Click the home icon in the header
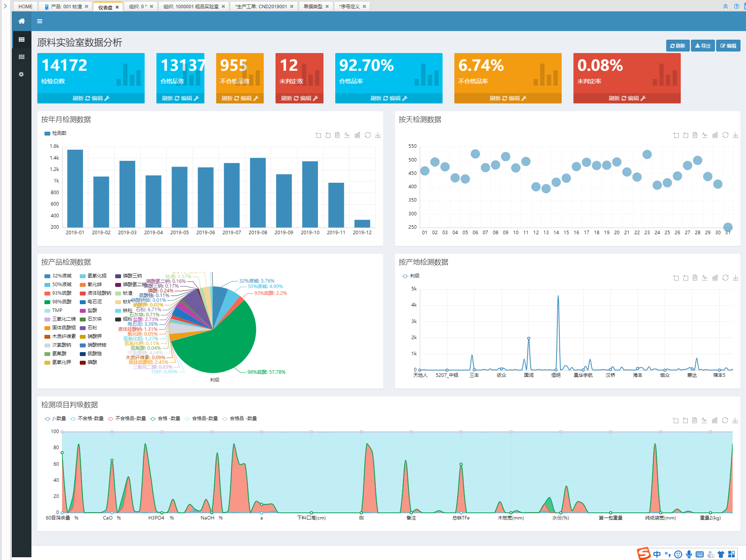The image size is (746, 560). point(22,21)
